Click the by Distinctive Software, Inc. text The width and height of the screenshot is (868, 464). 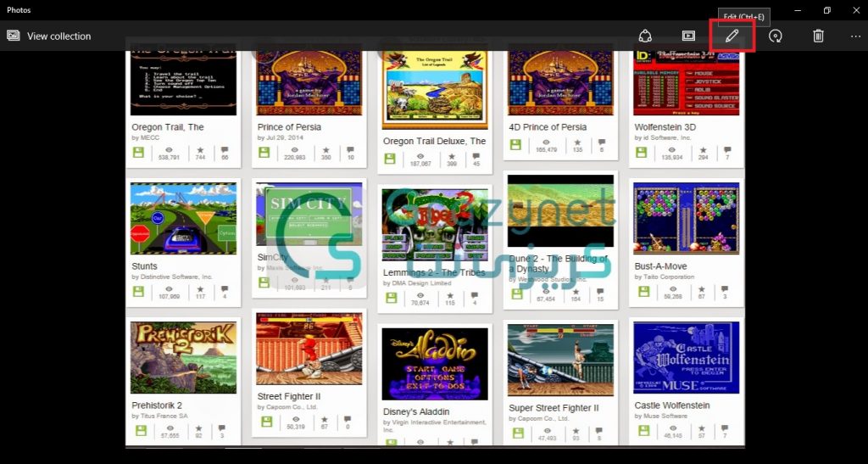coord(172,277)
